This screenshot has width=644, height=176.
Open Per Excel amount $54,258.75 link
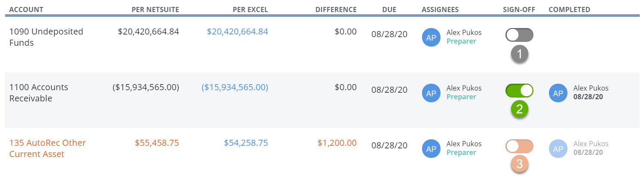[x=246, y=143]
